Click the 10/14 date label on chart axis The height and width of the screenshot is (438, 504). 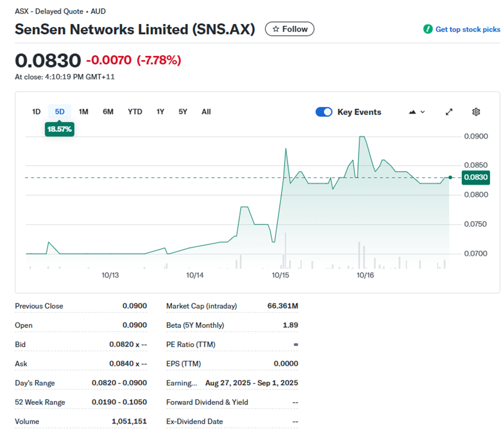click(195, 275)
